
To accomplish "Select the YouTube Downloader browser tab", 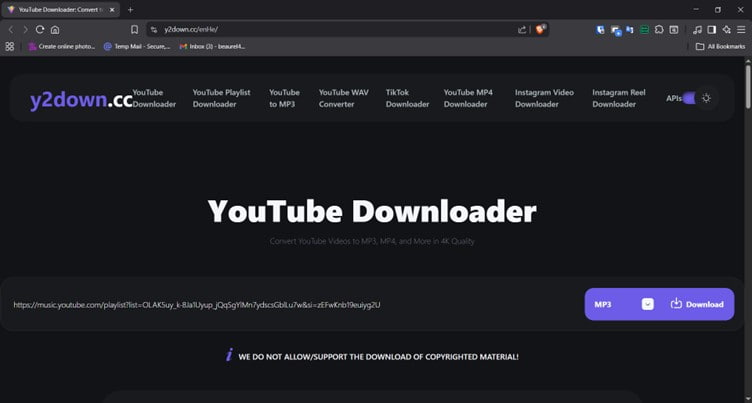I will point(61,10).
